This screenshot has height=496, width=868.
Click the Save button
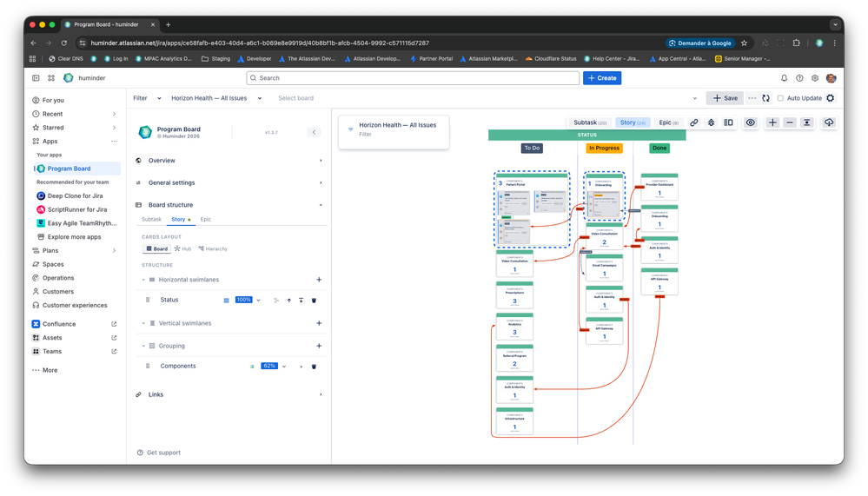(x=725, y=98)
